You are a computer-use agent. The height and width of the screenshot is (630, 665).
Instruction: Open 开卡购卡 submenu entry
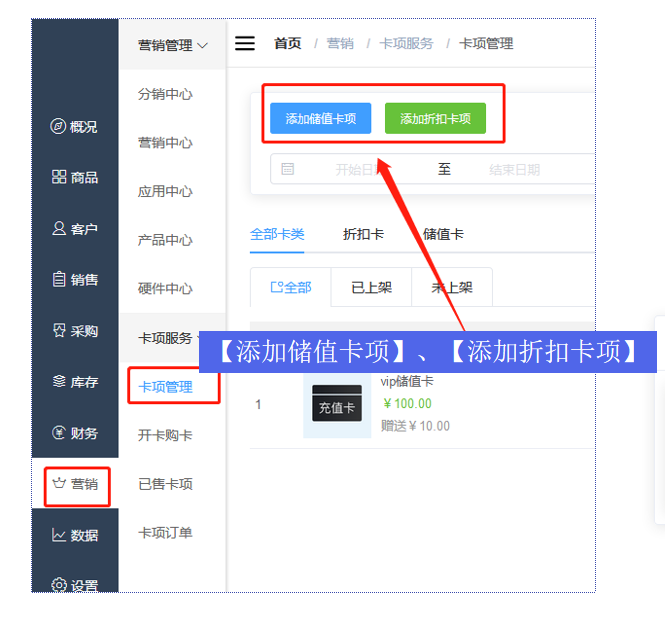[165, 435]
